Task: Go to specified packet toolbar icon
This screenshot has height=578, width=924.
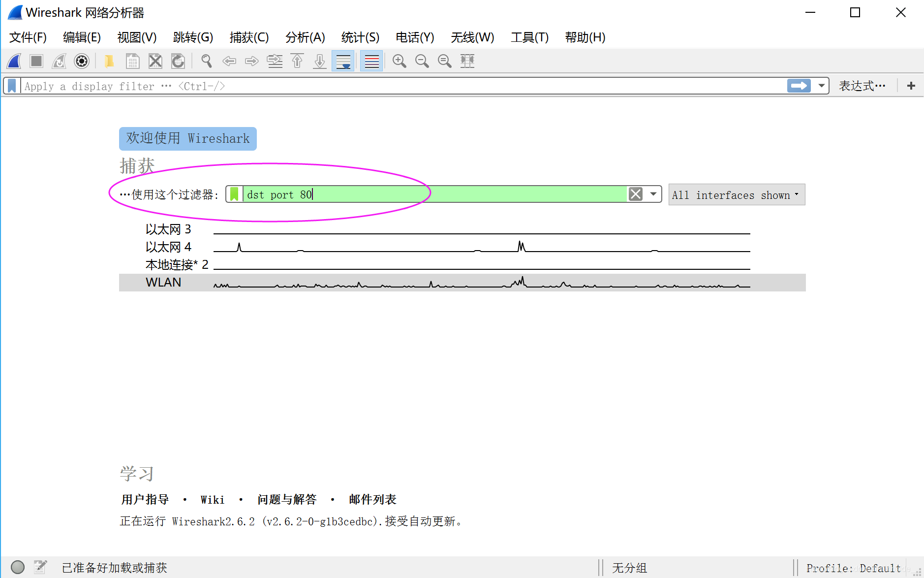Action: [x=275, y=61]
